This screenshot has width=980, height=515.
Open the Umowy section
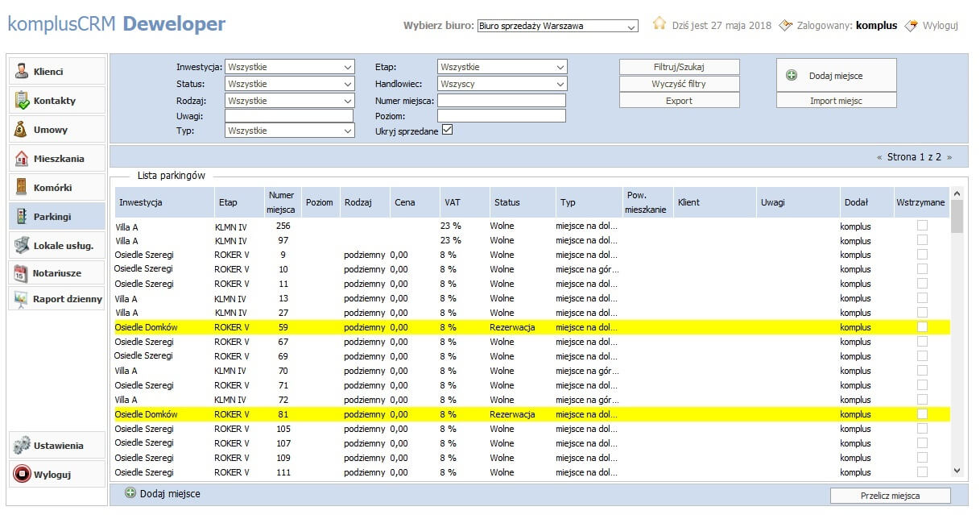57,129
